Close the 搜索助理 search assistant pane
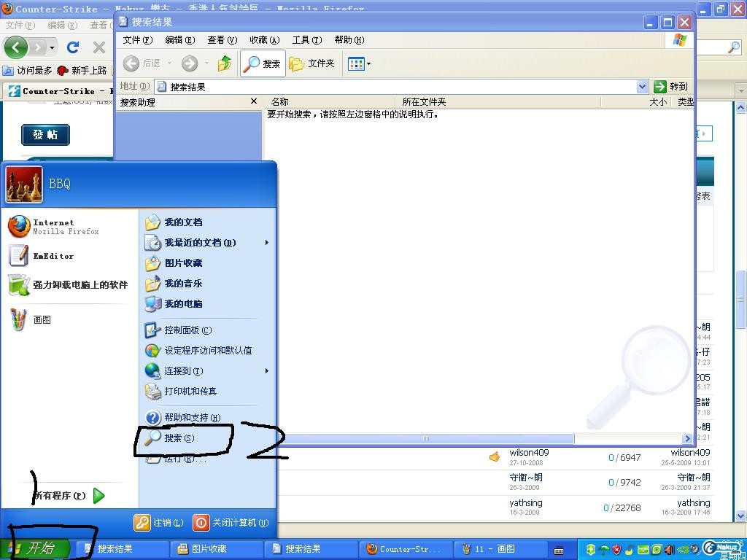Viewport: 747px width, 560px height. (x=254, y=101)
